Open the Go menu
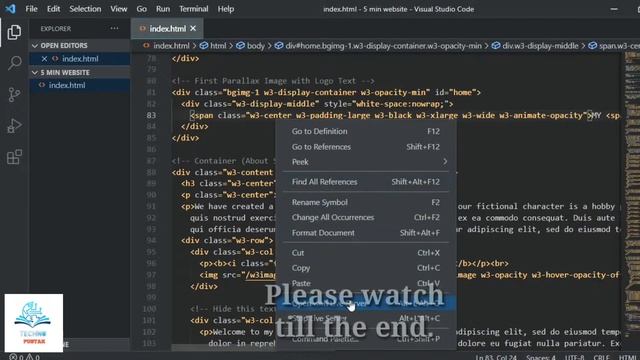 click(141, 9)
